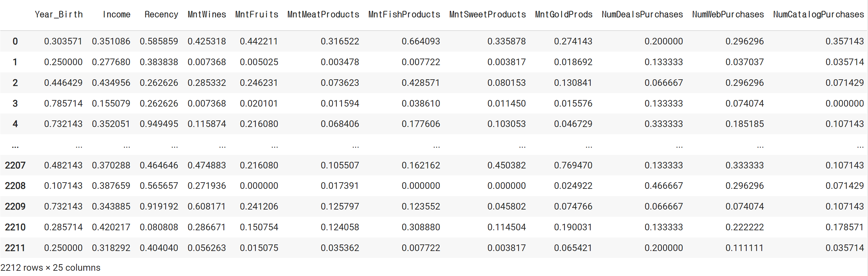The height and width of the screenshot is (276, 868).
Task: Click the Income column header
Action: coord(116,14)
